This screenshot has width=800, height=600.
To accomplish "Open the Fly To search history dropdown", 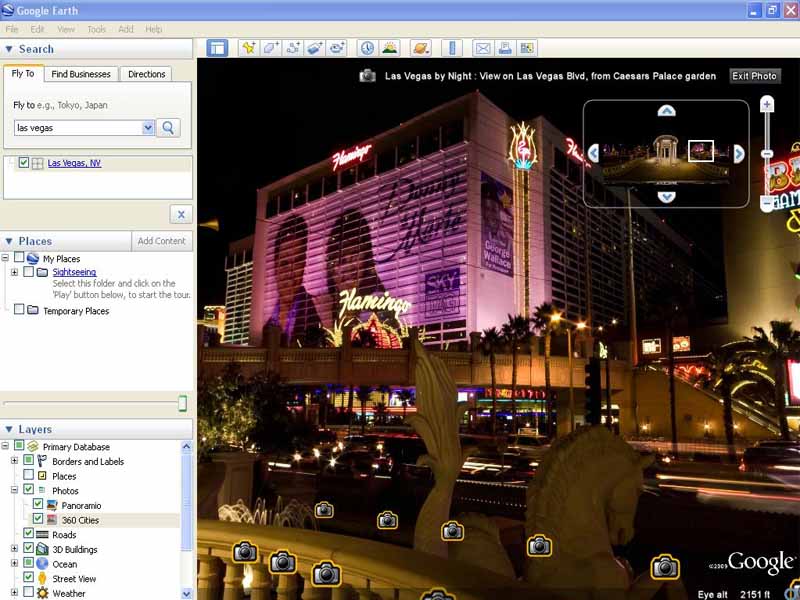I will [x=148, y=128].
